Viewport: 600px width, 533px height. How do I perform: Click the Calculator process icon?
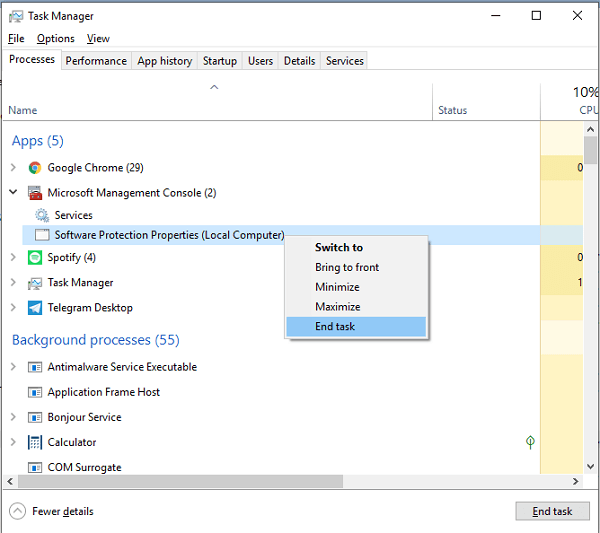coord(35,442)
